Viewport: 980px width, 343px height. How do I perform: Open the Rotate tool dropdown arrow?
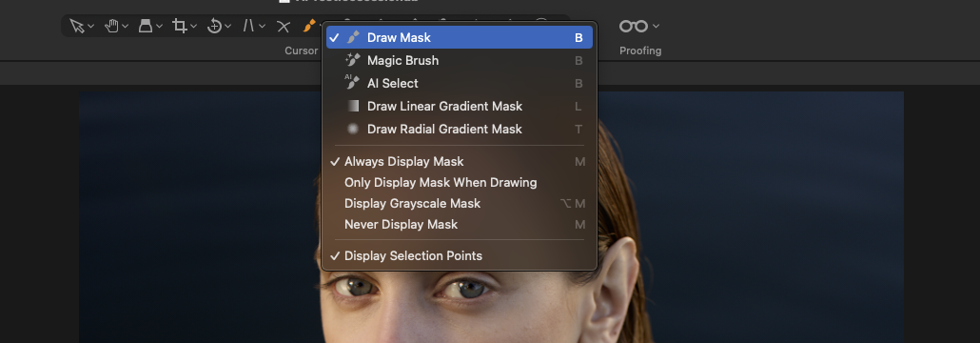228,27
